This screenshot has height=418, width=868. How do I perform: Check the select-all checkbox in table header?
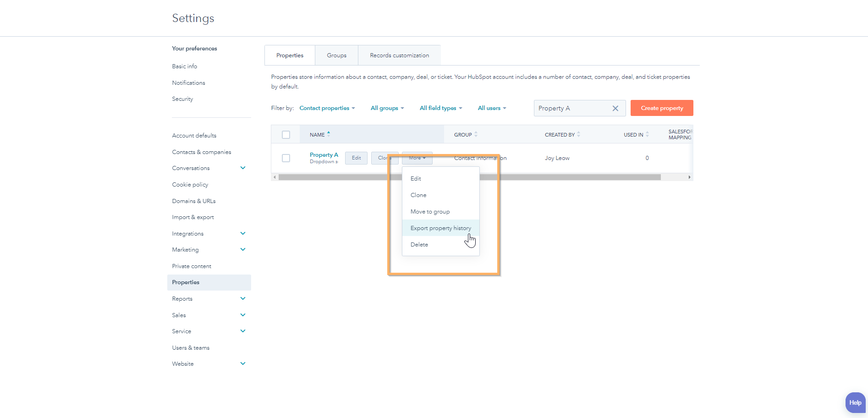point(286,134)
